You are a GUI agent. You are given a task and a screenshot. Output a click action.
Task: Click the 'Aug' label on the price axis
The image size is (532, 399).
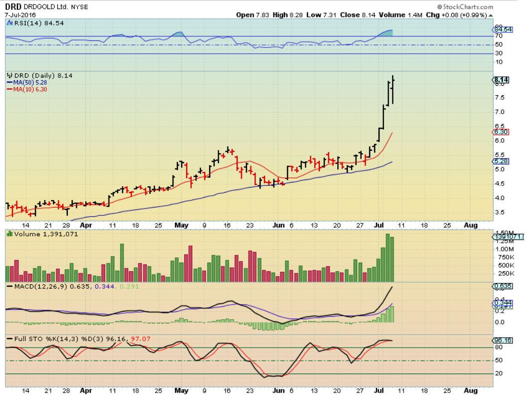click(471, 225)
